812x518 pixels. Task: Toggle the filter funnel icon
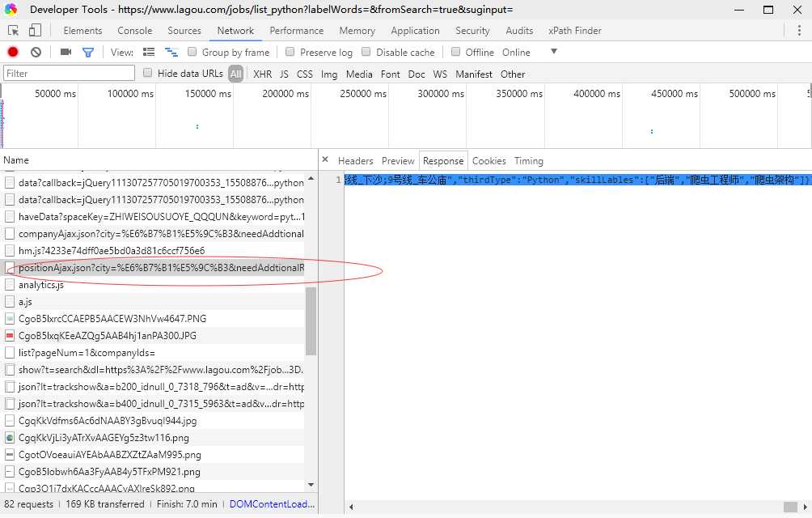(x=88, y=52)
